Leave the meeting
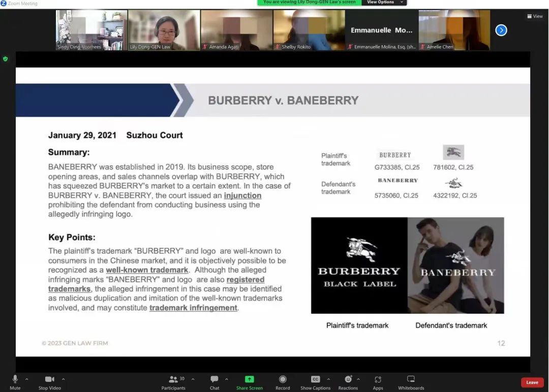549x392 pixels. click(x=532, y=382)
